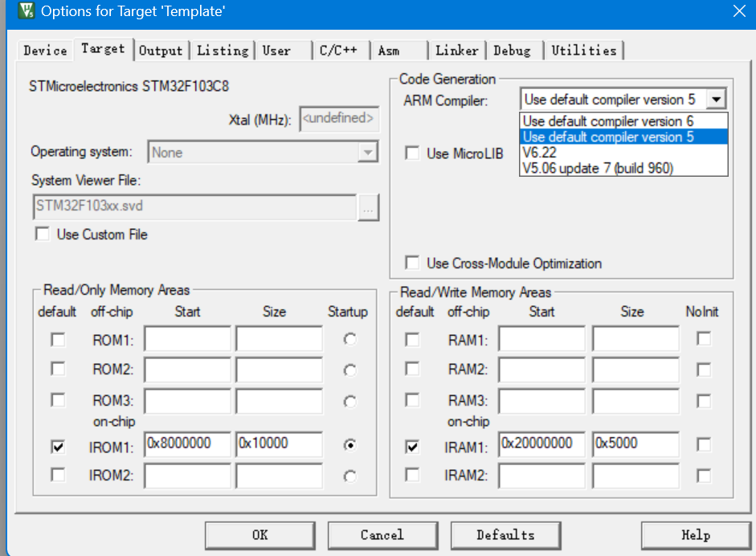The image size is (756, 556).
Task: Open the Linker tab
Action: (456, 51)
